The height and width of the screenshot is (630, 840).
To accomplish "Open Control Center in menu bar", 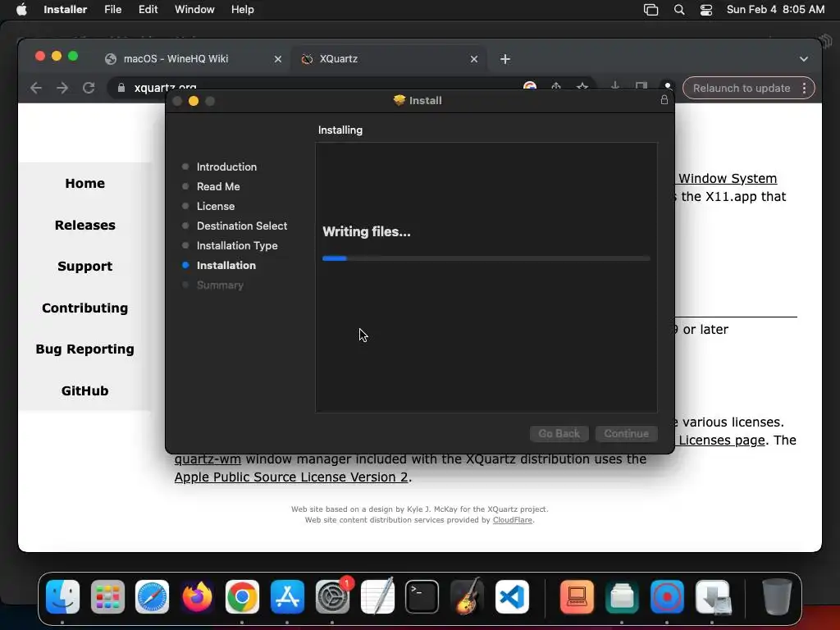I will click(706, 10).
